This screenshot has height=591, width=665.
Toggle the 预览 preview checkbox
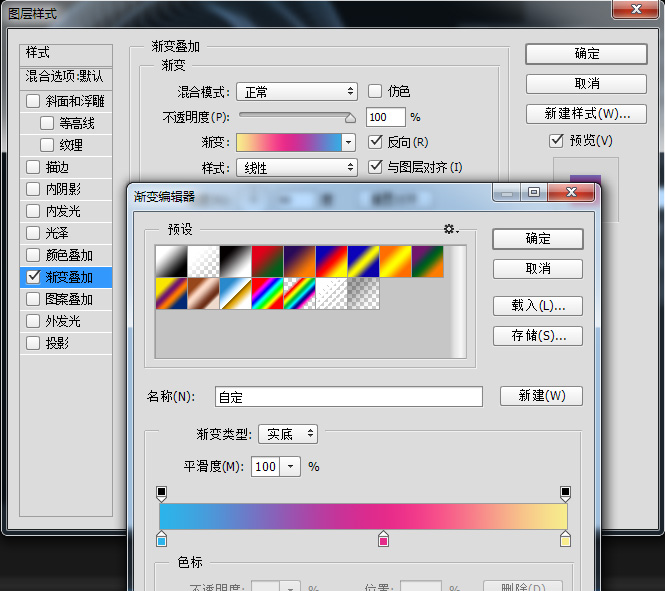(x=557, y=141)
